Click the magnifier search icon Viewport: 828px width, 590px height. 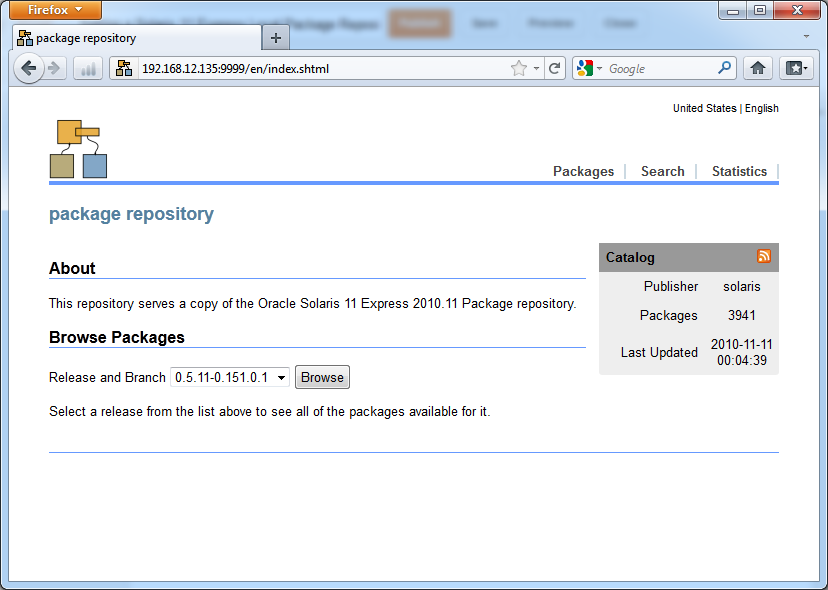coord(725,68)
